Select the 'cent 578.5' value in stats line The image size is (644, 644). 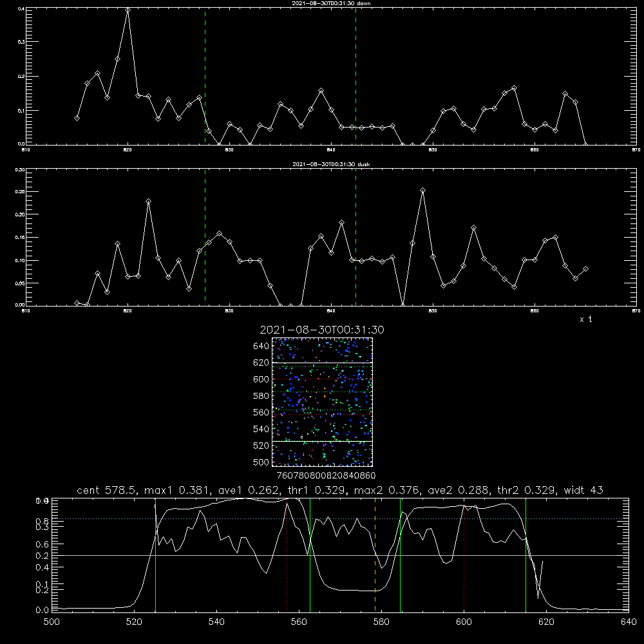108,490
